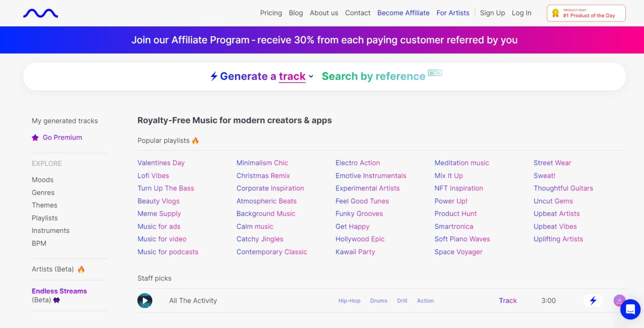644x328 pixels.
Task: Play the All The Activity track
Action: click(x=145, y=301)
